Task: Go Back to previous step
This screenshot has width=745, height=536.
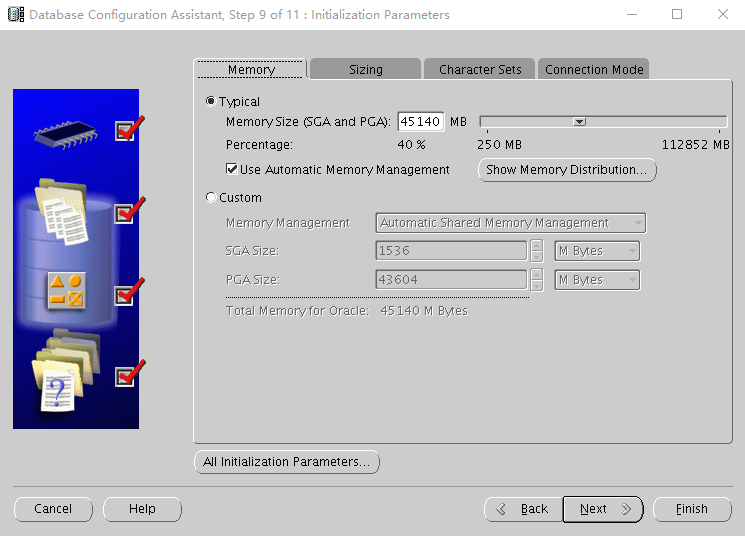Action: click(x=524, y=509)
